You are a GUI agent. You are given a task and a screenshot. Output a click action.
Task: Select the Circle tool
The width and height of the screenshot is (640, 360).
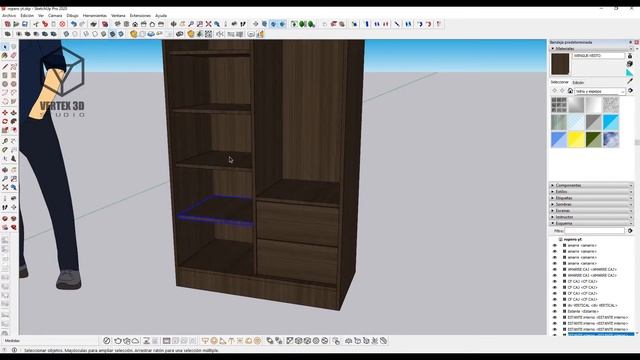coord(5,84)
